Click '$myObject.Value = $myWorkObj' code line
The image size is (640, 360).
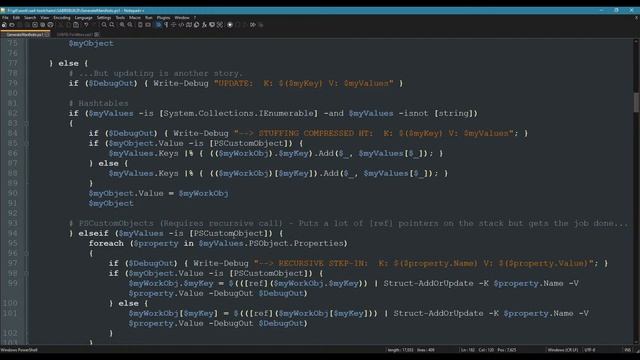click(x=158, y=193)
